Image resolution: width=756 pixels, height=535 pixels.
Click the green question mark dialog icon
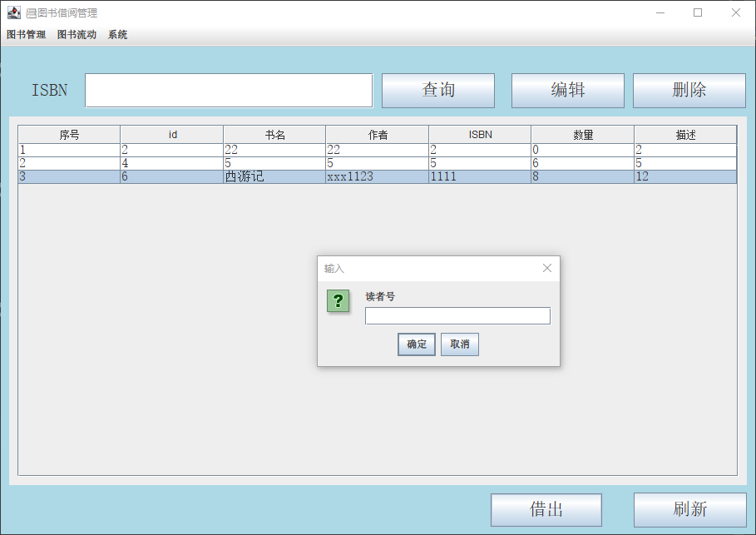tap(338, 300)
